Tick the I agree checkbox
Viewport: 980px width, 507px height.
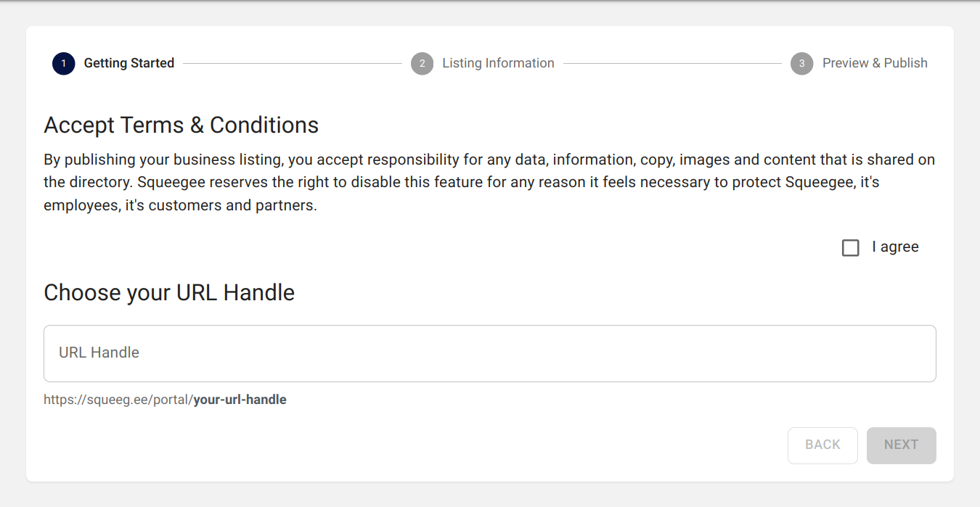click(x=850, y=248)
